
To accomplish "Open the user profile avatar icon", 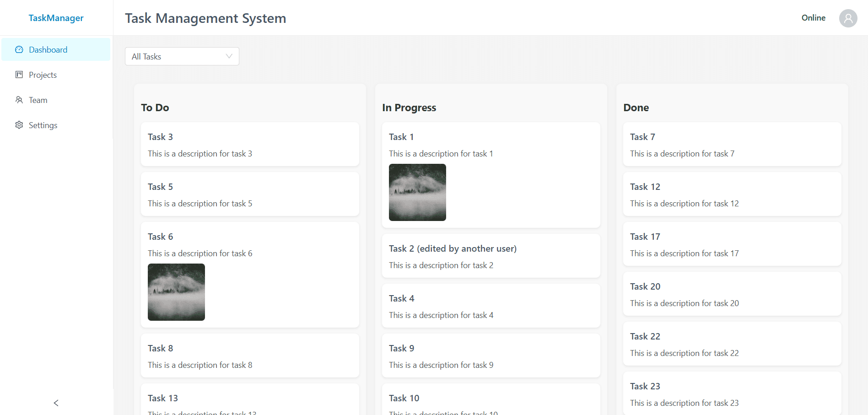I will pyautogui.click(x=848, y=18).
